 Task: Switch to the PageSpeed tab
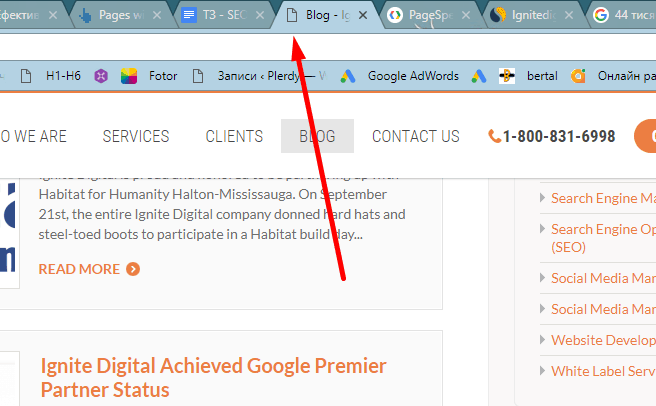point(431,15)
